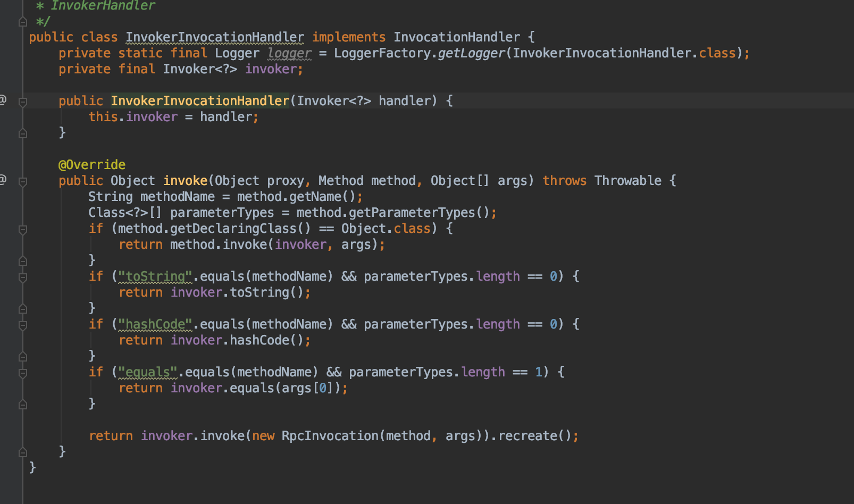
Task: Click invoker.hashCode() call
Action: coord(237,340)
